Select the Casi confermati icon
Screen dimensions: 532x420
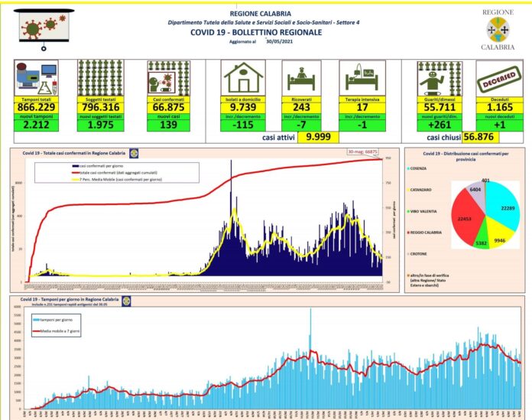click(x=168, y=77)
